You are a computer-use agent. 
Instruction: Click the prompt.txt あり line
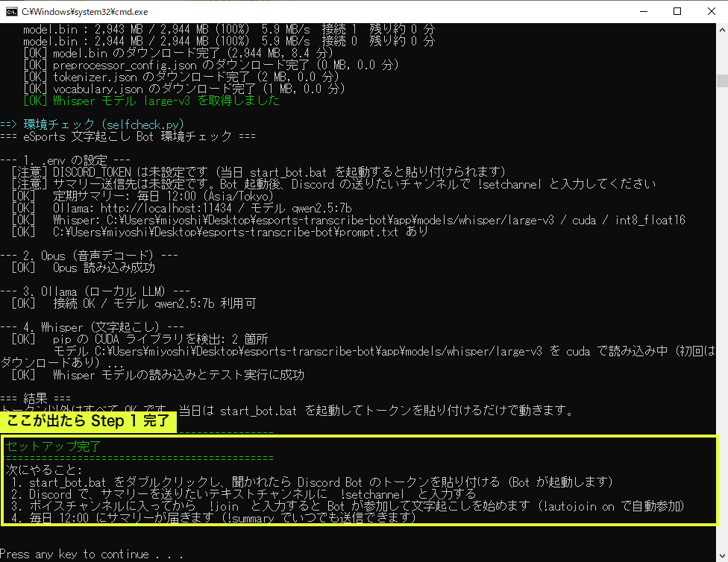coord(219,232)
